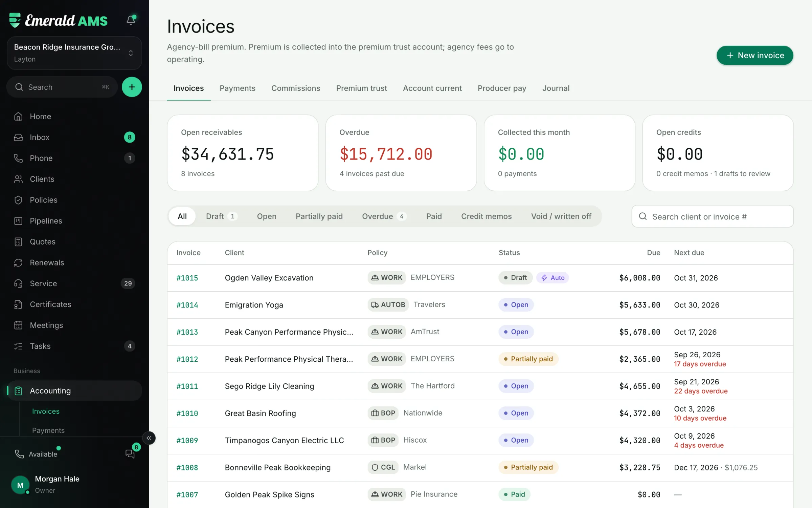812x508 pixels.
Task: Open Quotes in the sidebar
Action: point(74,241)
